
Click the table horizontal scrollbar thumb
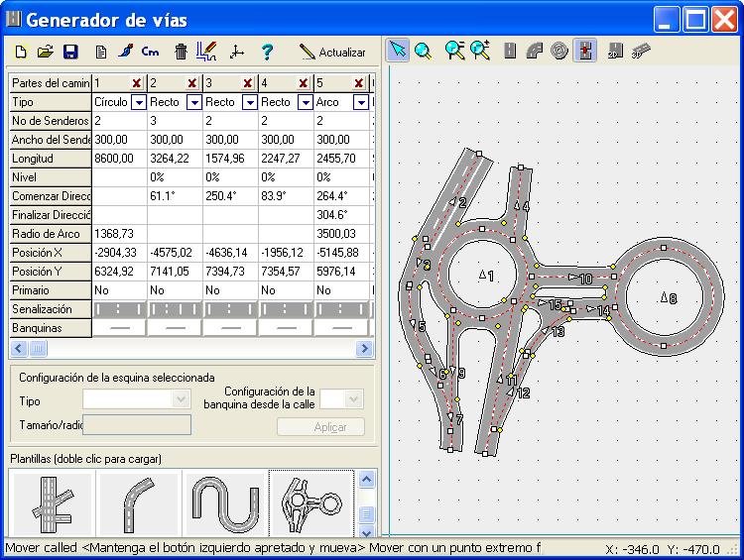(x=39, y=349)
